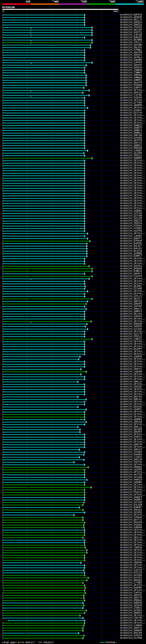Select the UniRef100_A9U156 label

click(x=131, y=52)
